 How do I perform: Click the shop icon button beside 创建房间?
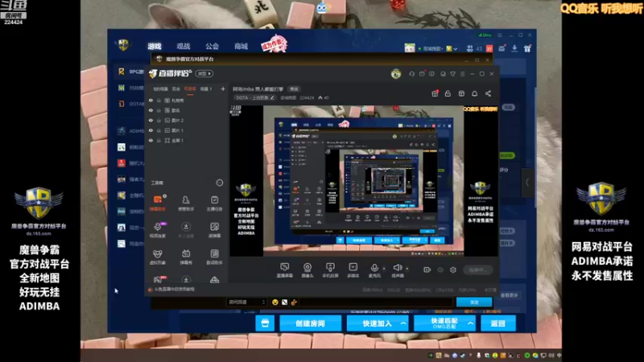265,323
